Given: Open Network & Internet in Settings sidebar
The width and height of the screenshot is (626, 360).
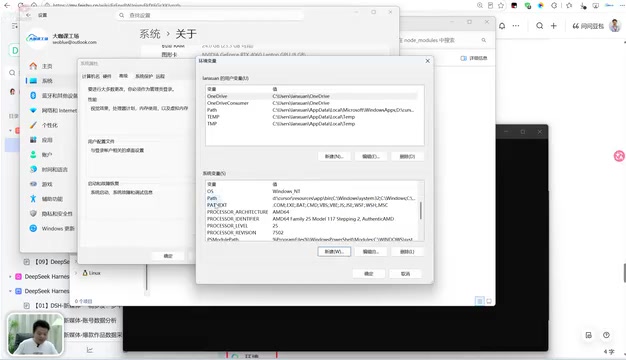Looking at the screenshot, I should [x=53, y=111].
